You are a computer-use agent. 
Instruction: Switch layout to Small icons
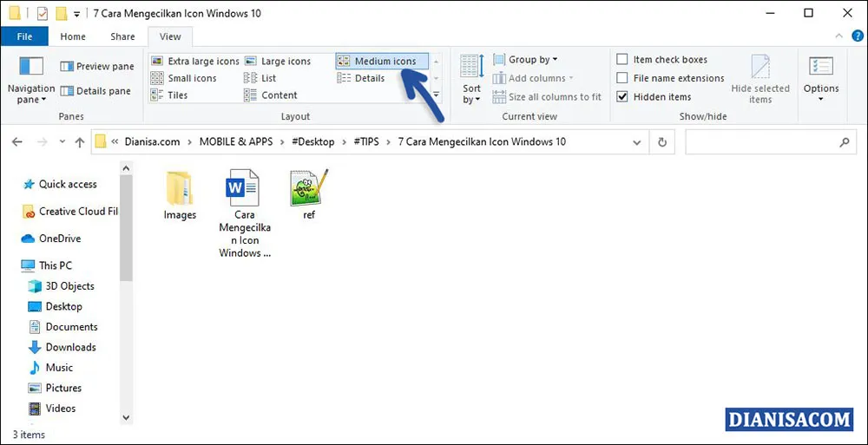[184, 79]
